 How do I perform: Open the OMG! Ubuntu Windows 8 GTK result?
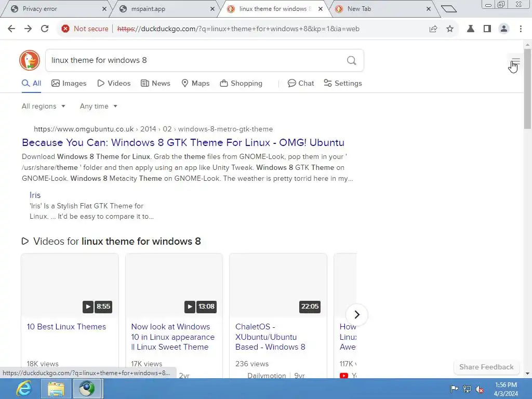coord(183,142)
